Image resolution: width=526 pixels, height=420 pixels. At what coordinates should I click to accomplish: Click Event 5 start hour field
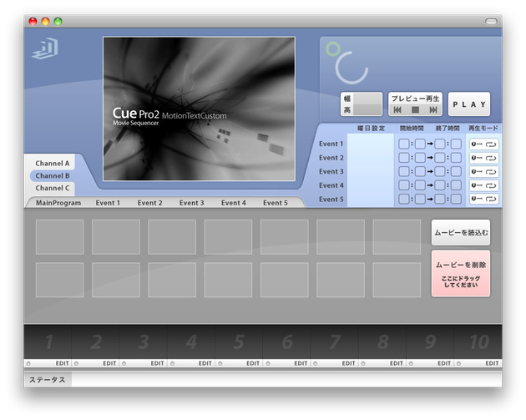point(404,199)
